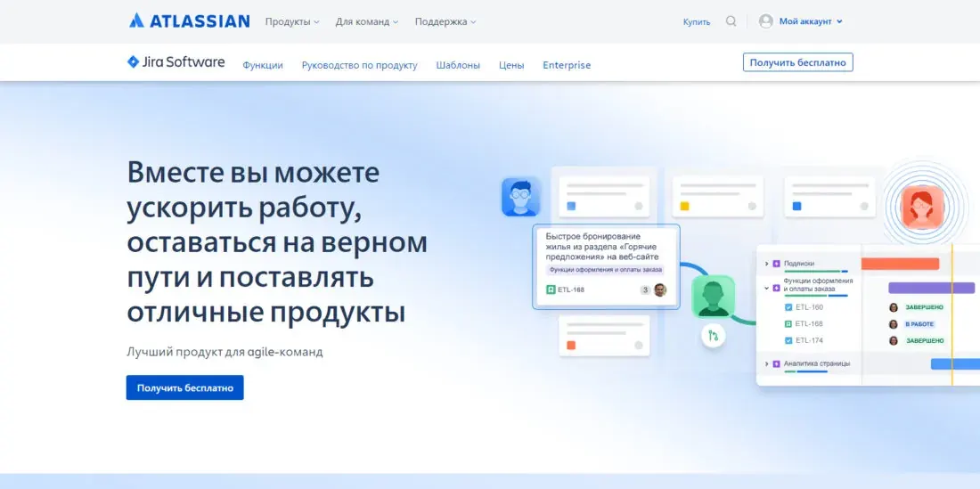Click the В РАБОТЕ status label
Viewport: 980px width, 489px height.
click(919, 324)
